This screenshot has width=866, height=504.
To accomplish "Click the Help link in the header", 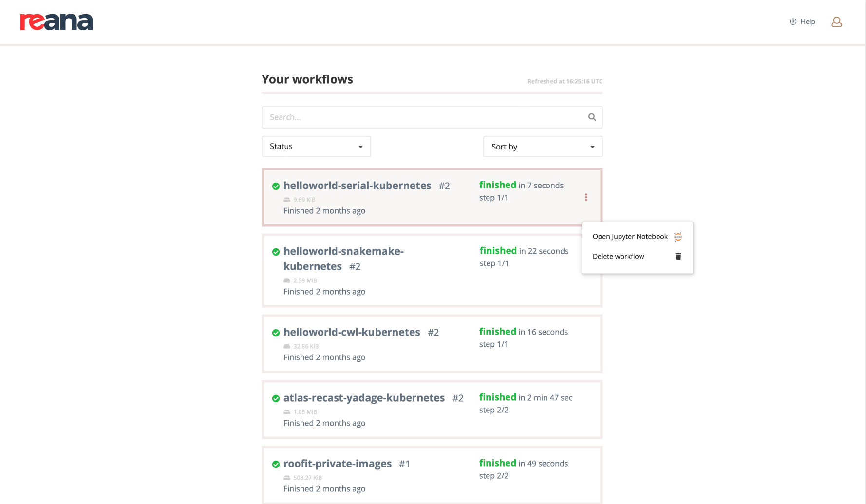I will (808, 22).
